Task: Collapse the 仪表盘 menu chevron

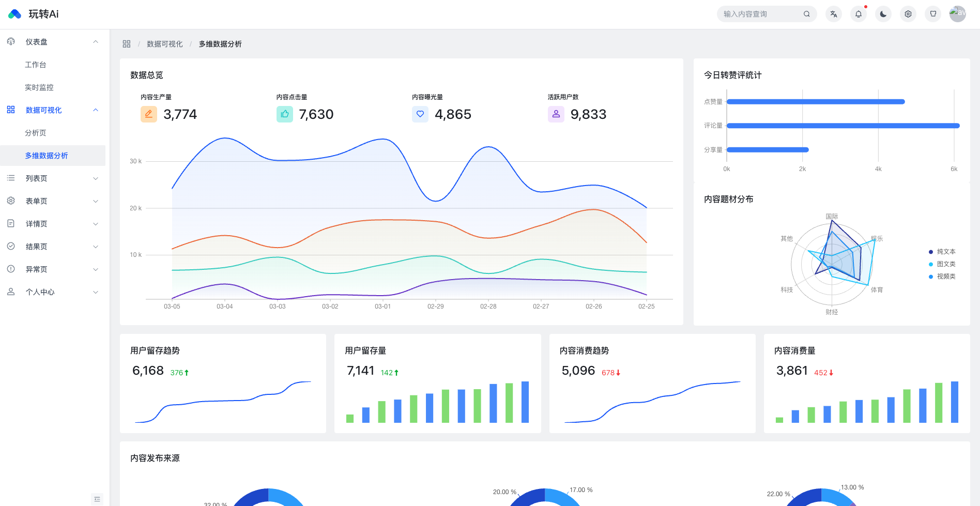Action: pos(96,42)
